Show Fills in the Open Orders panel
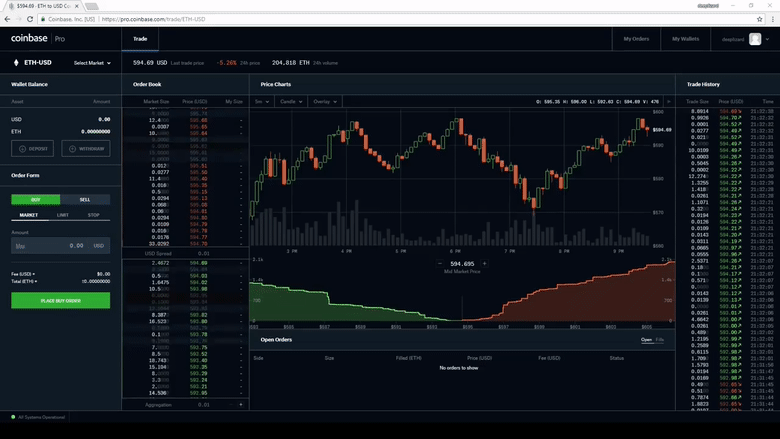The image size is (780, 439). [660, 340]
